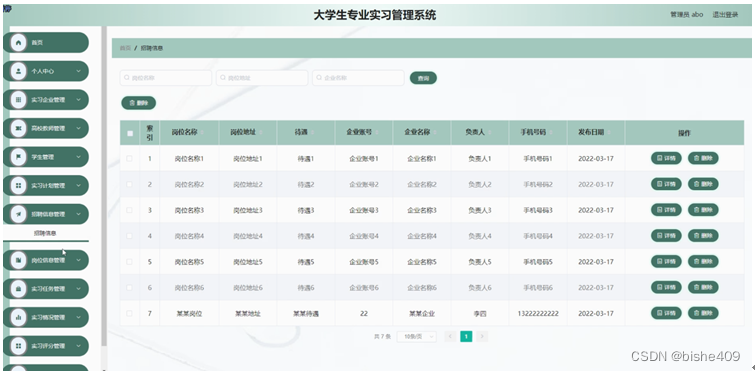Viewport: 755px width, 371px height.
Task: Collapse 招聘信息管理 using its chevron
Action: [78, 214]
